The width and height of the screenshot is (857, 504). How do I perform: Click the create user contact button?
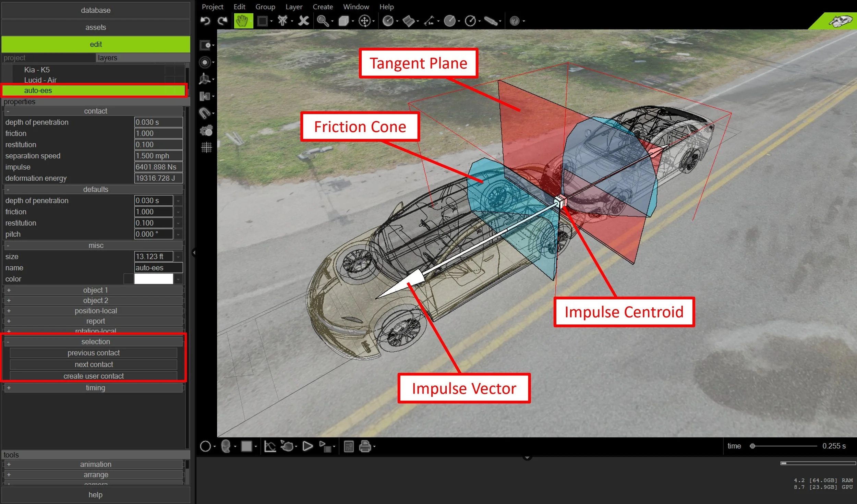[94, 376]
